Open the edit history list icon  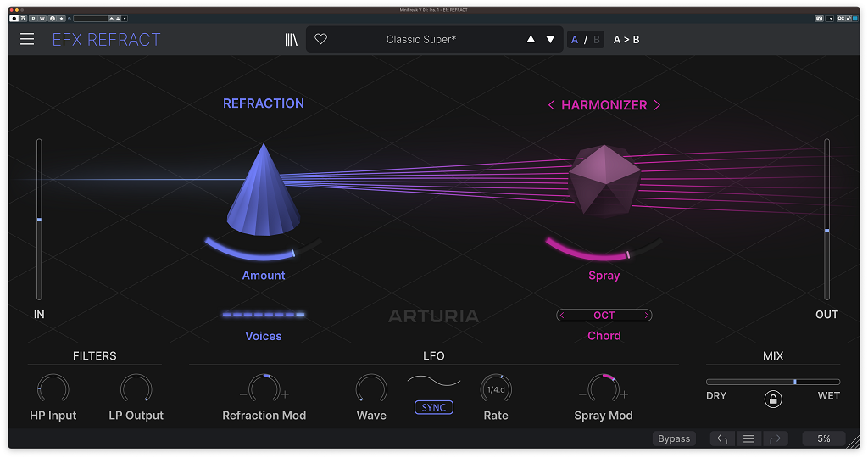pyautogui.click(x=748, y=438)
